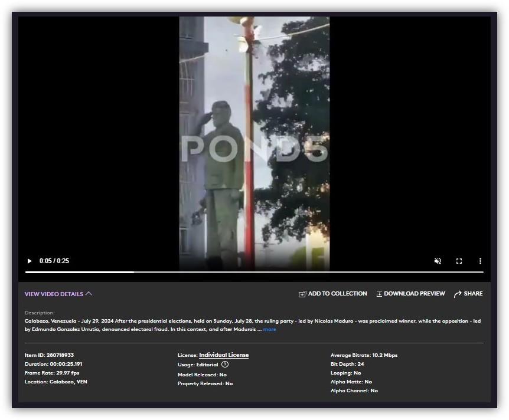Click the Location Calabozo, VEN text
Screen dimensions: 509x420
pyautogui.click(x=56, y=382)
